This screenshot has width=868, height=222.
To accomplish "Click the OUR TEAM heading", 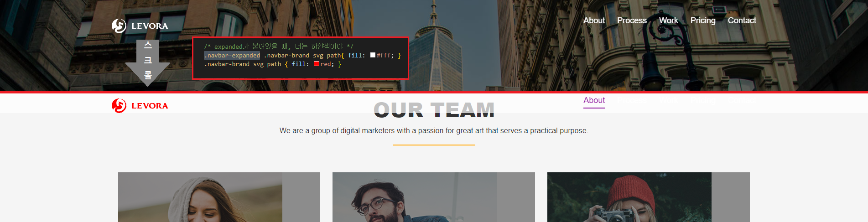I will click(x=434, y=110).
